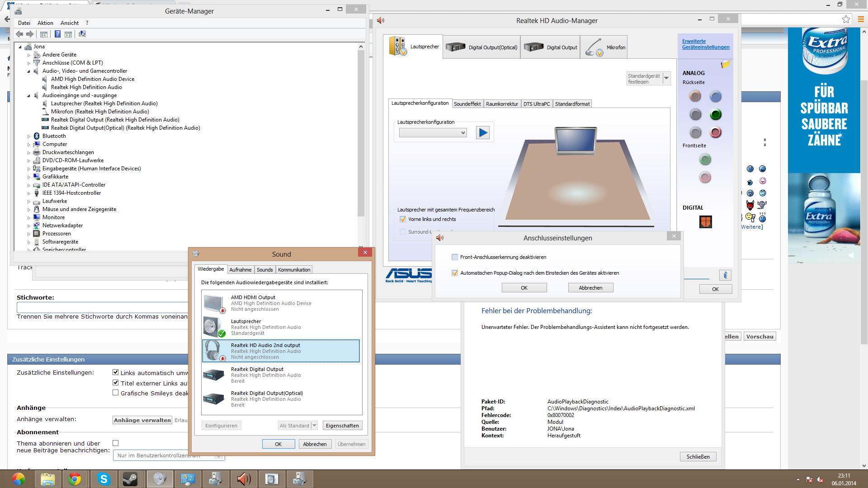Click 'Anhänge verwalten' button
868x488 pixels.
[142, 420]
